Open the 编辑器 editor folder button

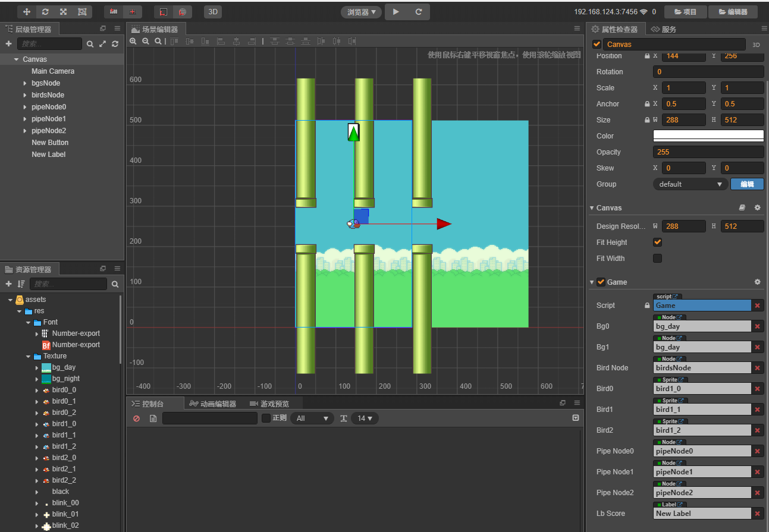pyautogui.click(x=733, y=12)
